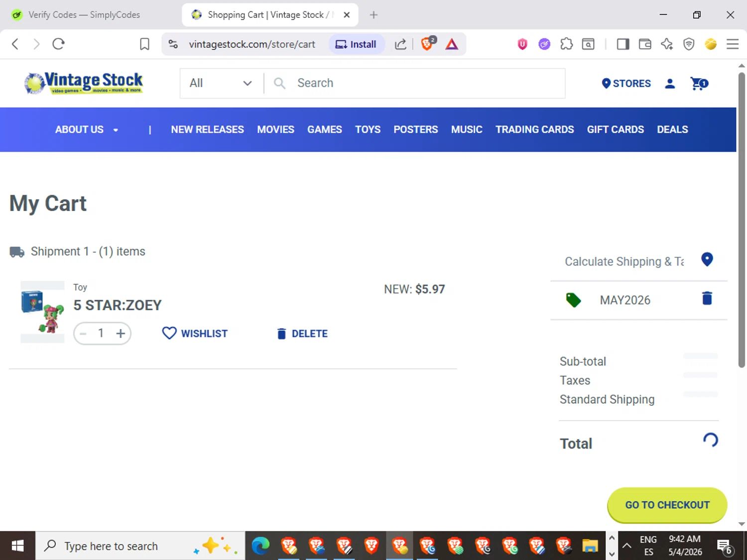Image resolution: width=747 pixels, height=560 pixels.
Task: Go back to the previous page
Action: click(15, 44)
